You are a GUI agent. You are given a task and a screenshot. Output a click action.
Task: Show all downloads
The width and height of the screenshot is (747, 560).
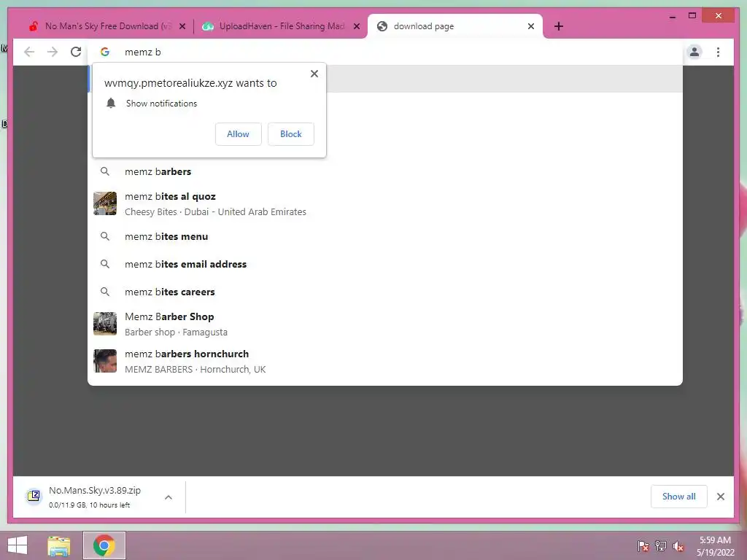click(x=679, y=497)
